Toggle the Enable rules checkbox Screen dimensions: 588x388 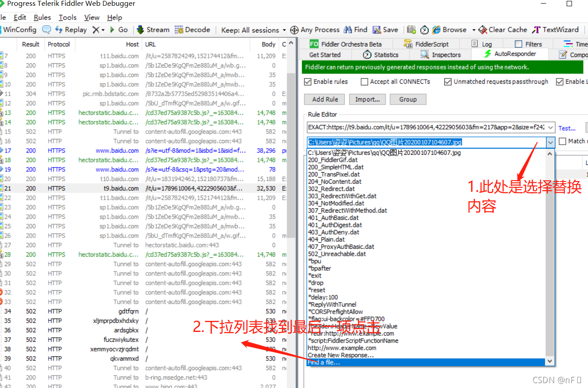click(308, 82)
